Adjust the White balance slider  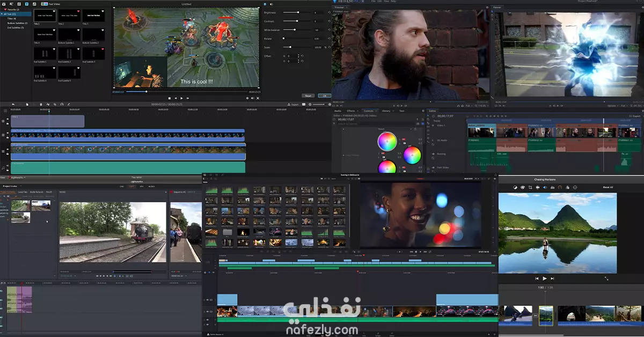(297, 30)
